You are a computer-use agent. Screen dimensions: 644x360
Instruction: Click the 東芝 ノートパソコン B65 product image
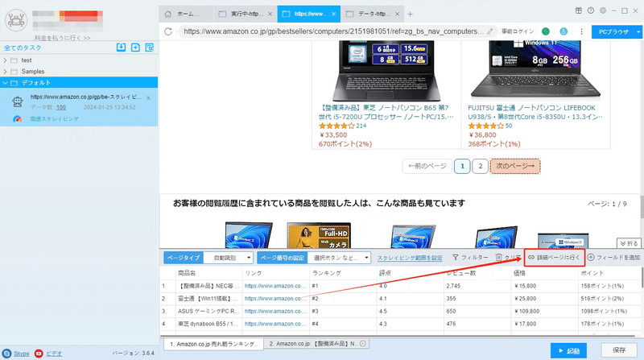pyautogui.click(x=386, y=71)
